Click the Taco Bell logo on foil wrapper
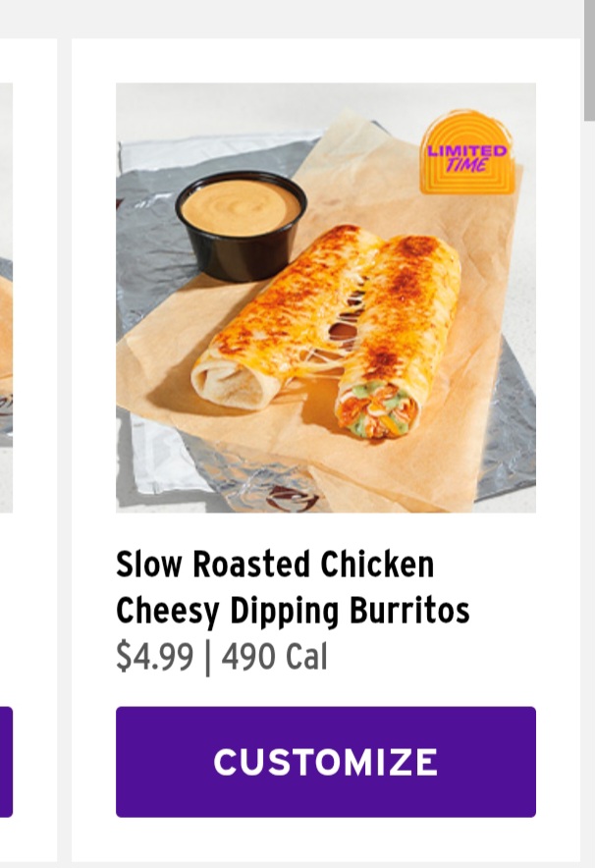The image size is (595, 868). [x=292, y=497]
